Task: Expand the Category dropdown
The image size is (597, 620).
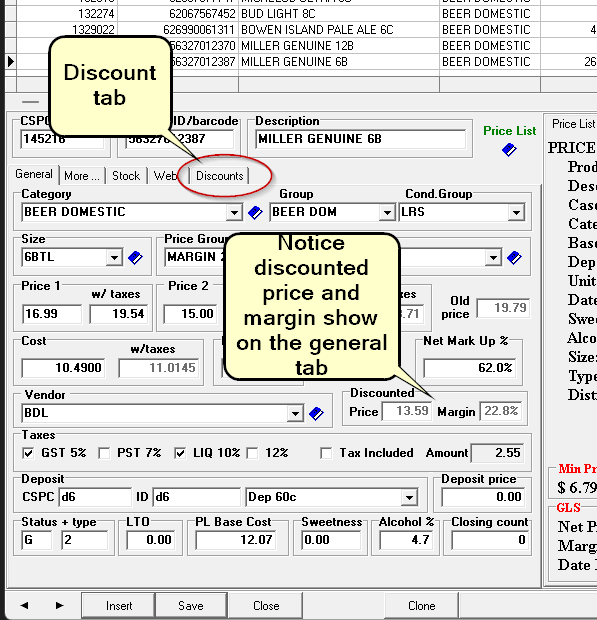Action: pos(234,213)
